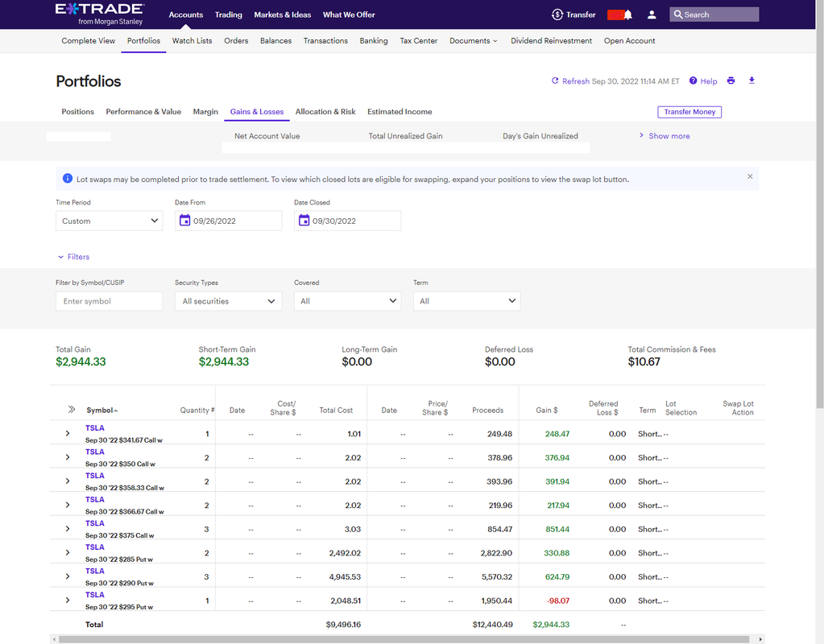The width and height of the screenshot is (824, 644).
Task: Click the E*TRADE logo
Action: point(99,14)
